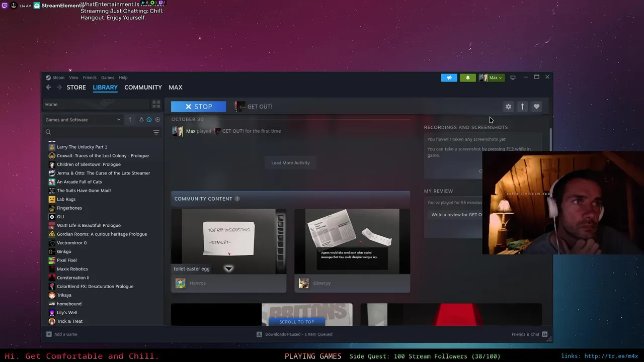This screenshot has width=644, height=362.
Task: Open the Steam menu
Action: 55,77
